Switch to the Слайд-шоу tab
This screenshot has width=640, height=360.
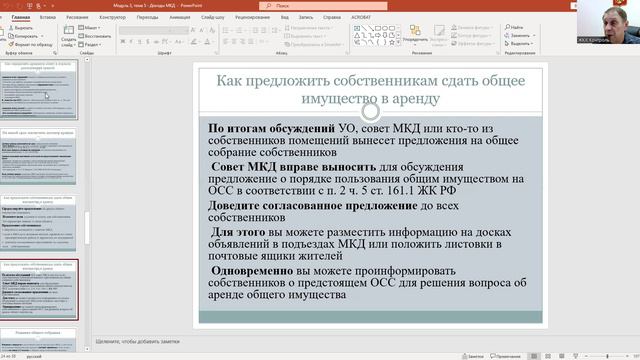pos(213,18)
